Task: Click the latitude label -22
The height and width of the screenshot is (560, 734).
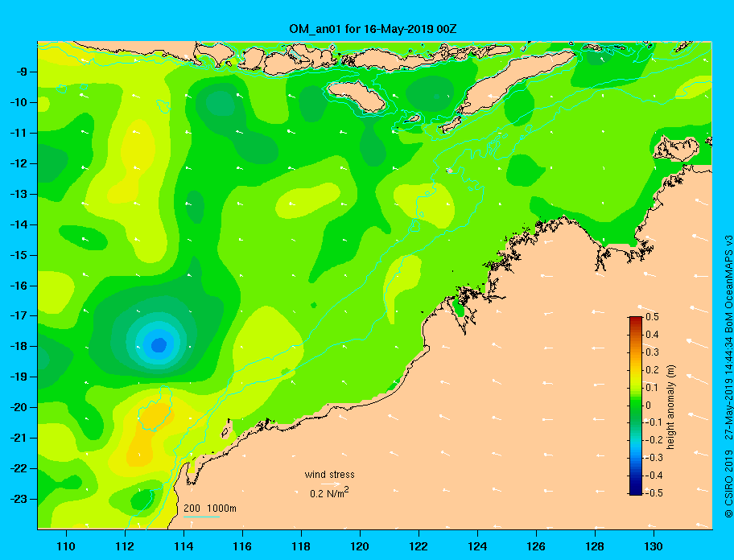Action: (19, 468)
